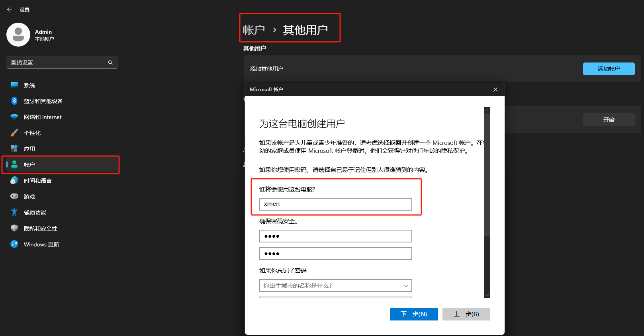Open Network and Internet (网络和 Internet)
Screen dimensions: 644x336
tap(42, 117)
